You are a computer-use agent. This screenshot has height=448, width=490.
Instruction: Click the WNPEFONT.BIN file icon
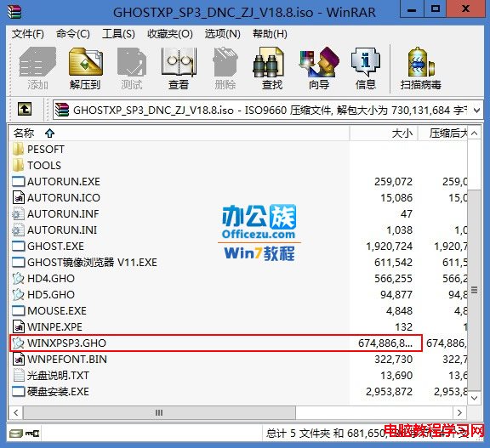18,359
